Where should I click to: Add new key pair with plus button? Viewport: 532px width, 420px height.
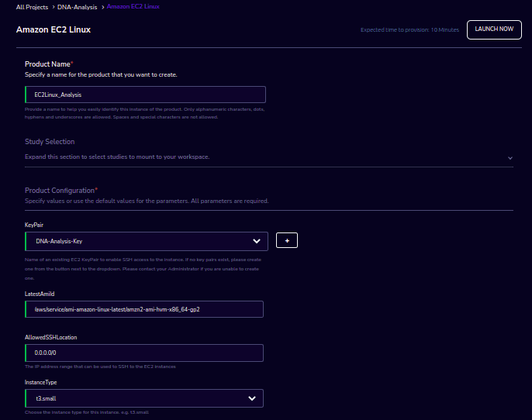point(287,240)
